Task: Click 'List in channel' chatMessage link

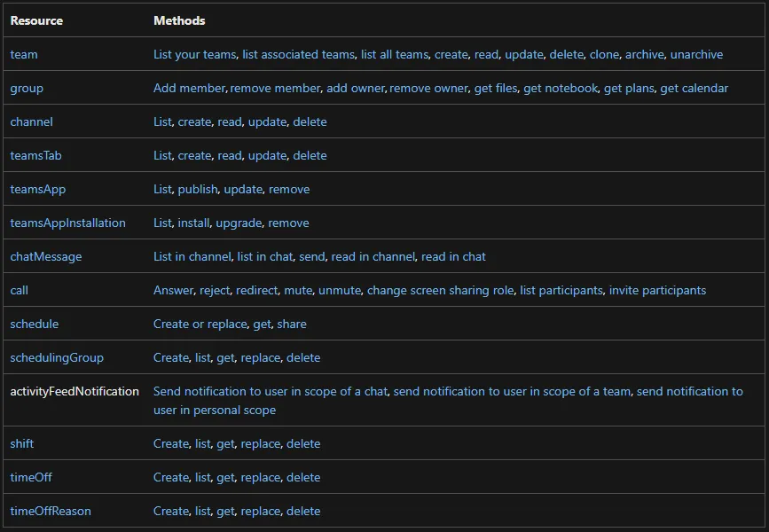Action: click(x=192, y=256)
